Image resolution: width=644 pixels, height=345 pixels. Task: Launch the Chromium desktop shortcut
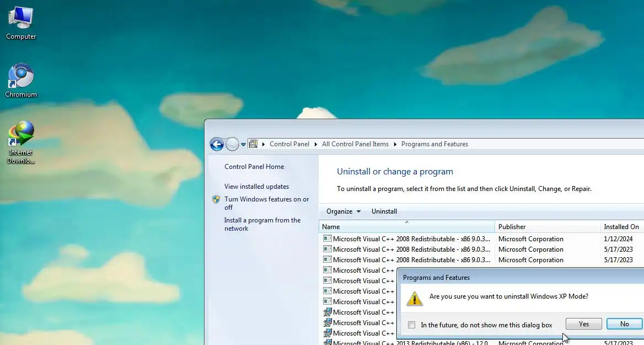[21, 81]
